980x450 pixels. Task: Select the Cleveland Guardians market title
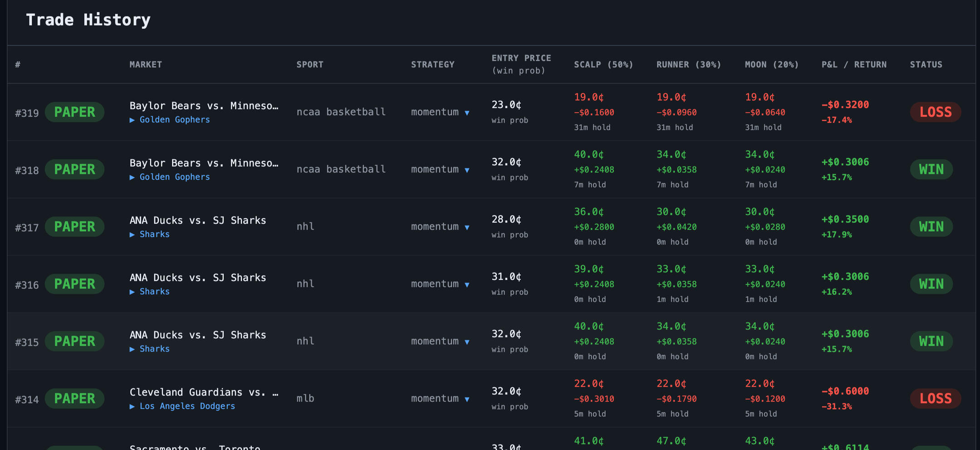204,392
